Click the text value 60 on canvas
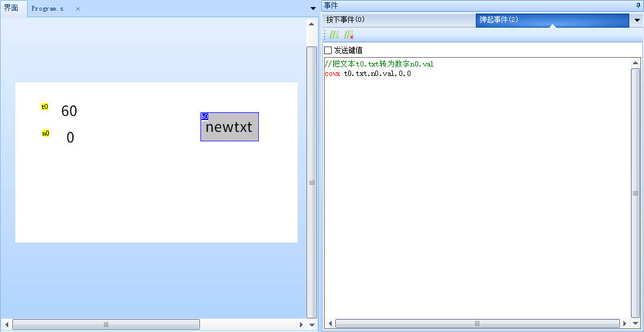 [69, 111]
